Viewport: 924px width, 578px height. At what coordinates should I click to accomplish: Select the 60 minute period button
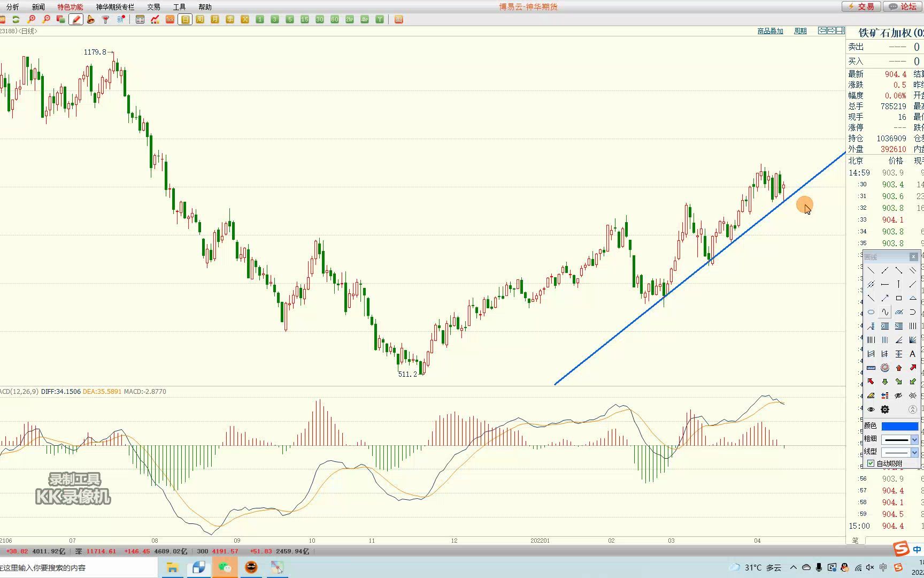click(x=335, y=19)
